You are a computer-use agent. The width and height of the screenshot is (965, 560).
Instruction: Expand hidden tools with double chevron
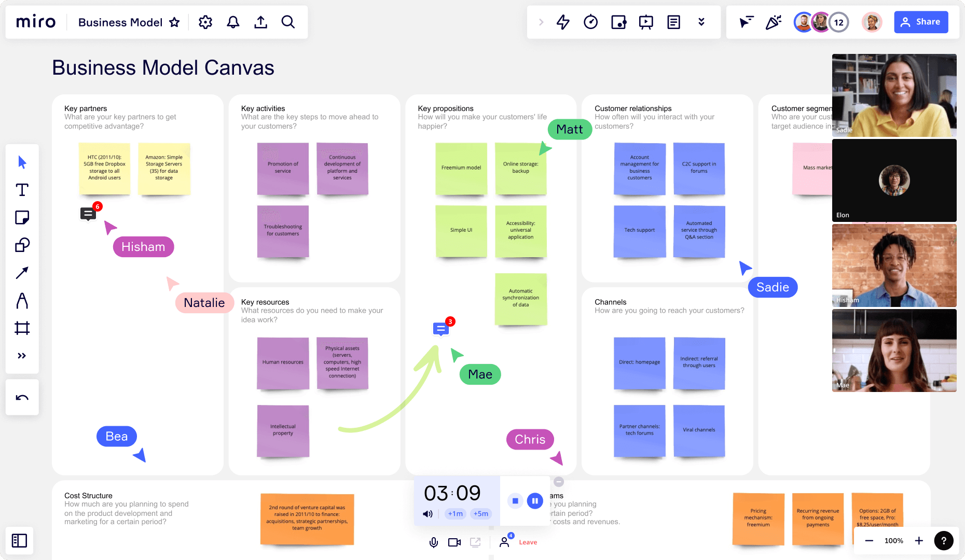click(x=22, y=356)
